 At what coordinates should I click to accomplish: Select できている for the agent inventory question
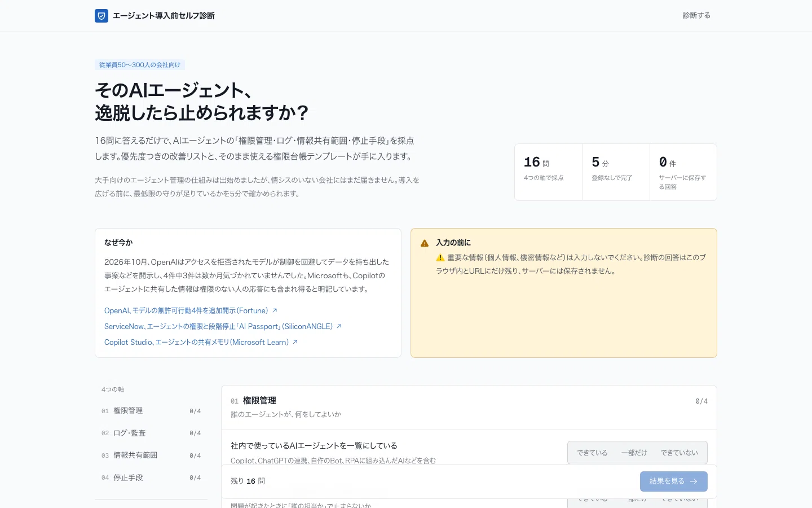(592, 453)
